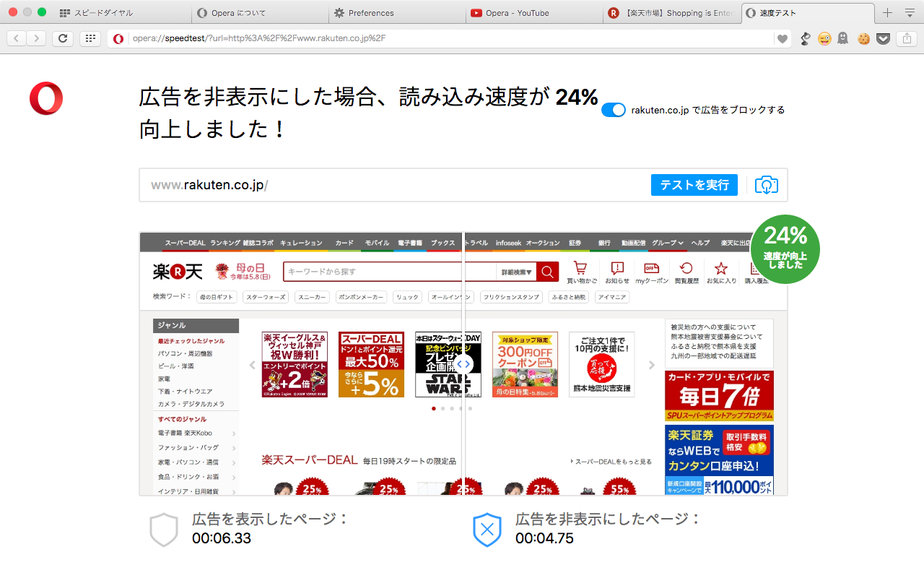
Task: Click the 00:06.33 load time
Action: (x=222, y=538)
